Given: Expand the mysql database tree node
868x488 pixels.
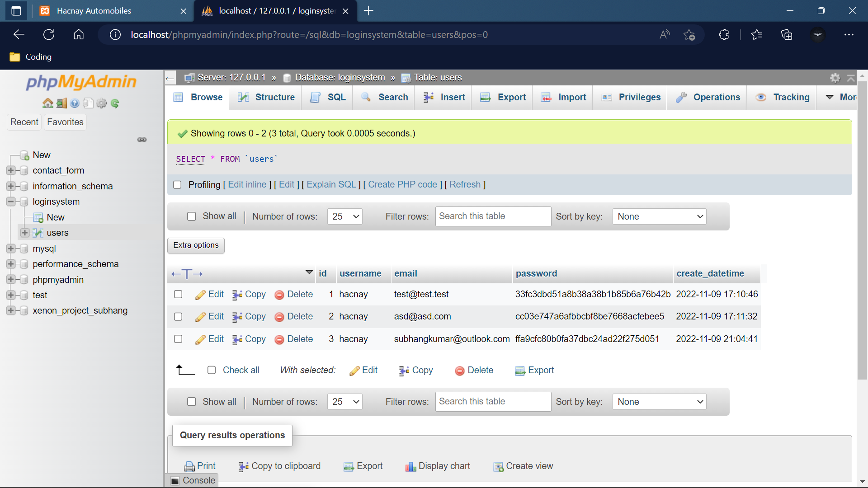Looking at the screenshot, I should pos(11,249).
